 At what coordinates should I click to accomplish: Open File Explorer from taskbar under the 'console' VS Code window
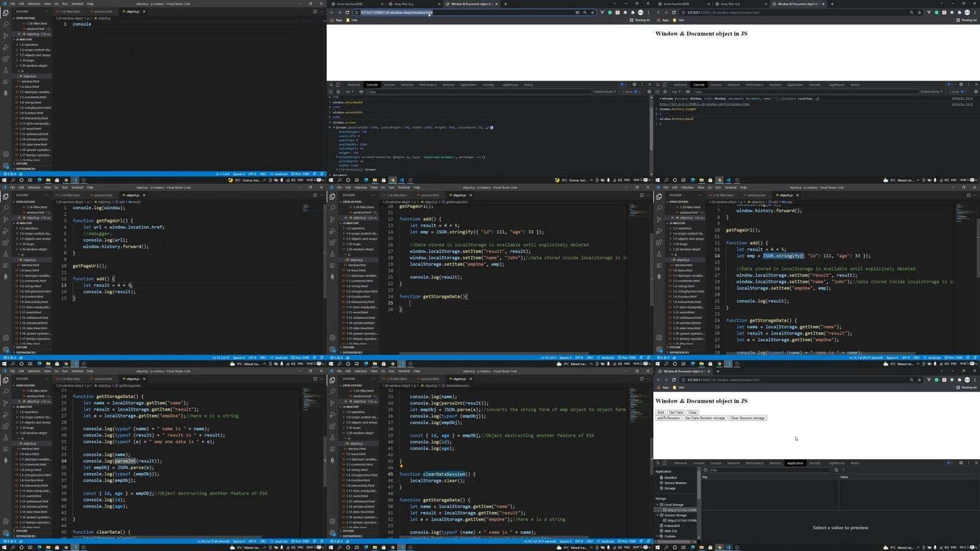coord(48,180)
